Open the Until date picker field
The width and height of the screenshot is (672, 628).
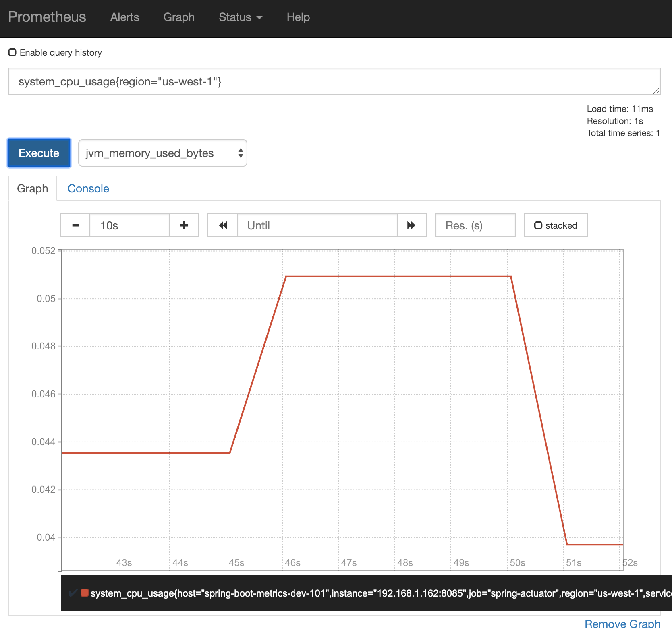[318, 225]
